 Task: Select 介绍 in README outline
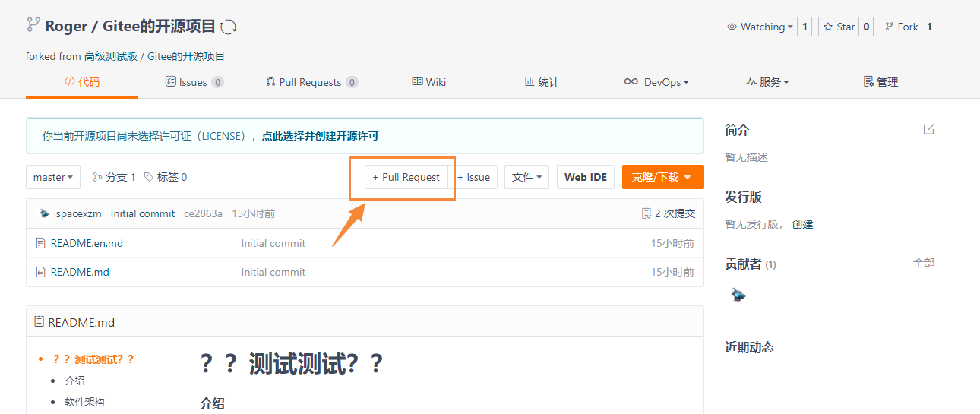click(74, 381)
